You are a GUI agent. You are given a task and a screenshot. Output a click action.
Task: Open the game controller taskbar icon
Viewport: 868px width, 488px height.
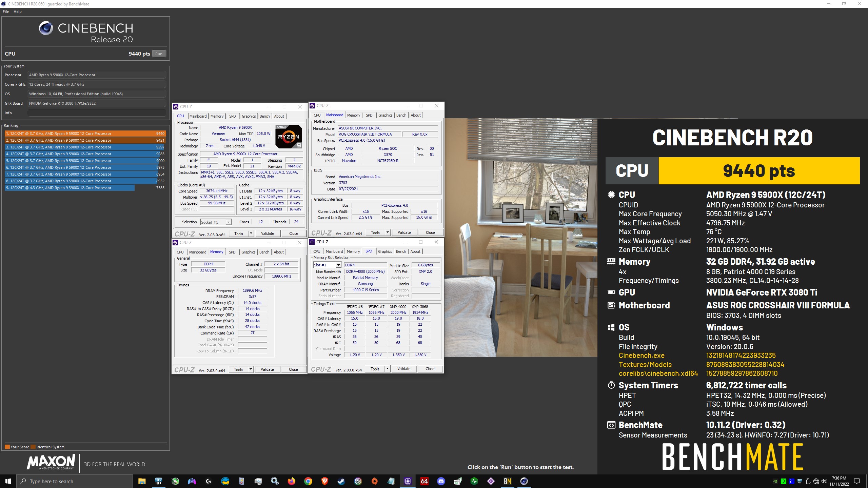pos(192,481)
